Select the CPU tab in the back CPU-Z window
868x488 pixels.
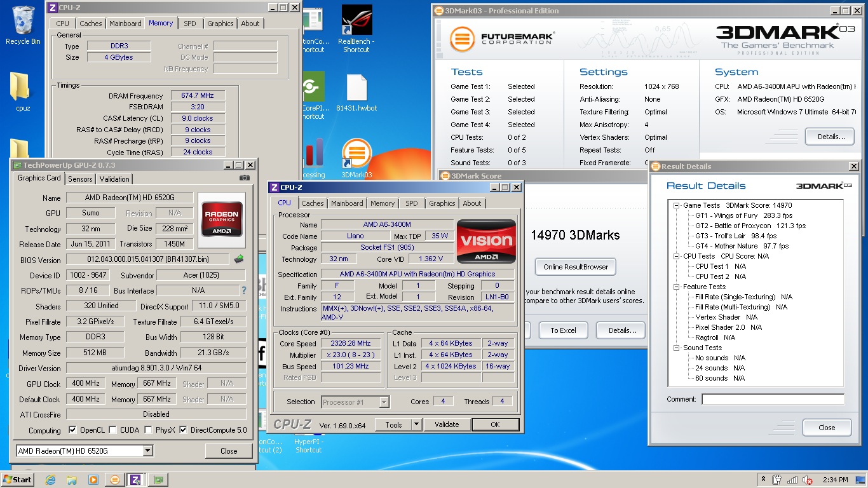tap(63, 24)
